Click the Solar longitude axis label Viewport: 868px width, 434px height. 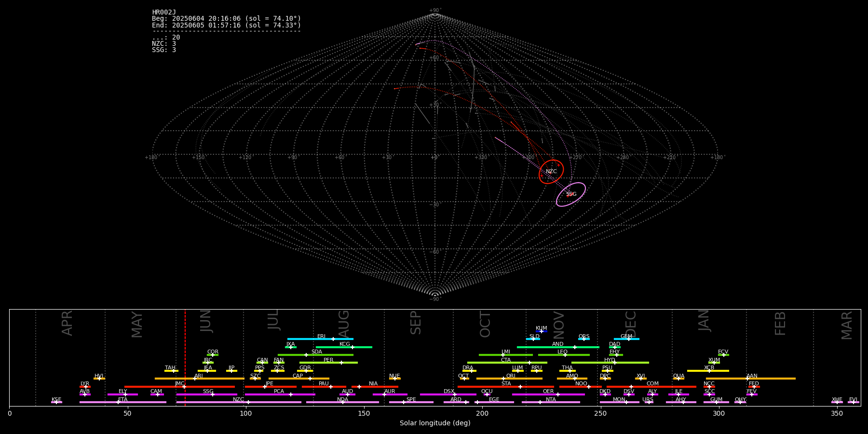[x=434, y=423]
